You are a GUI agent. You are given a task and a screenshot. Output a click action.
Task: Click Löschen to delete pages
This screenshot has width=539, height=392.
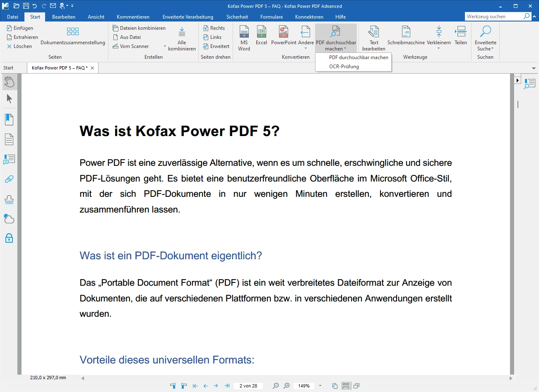tap(19, 46)
